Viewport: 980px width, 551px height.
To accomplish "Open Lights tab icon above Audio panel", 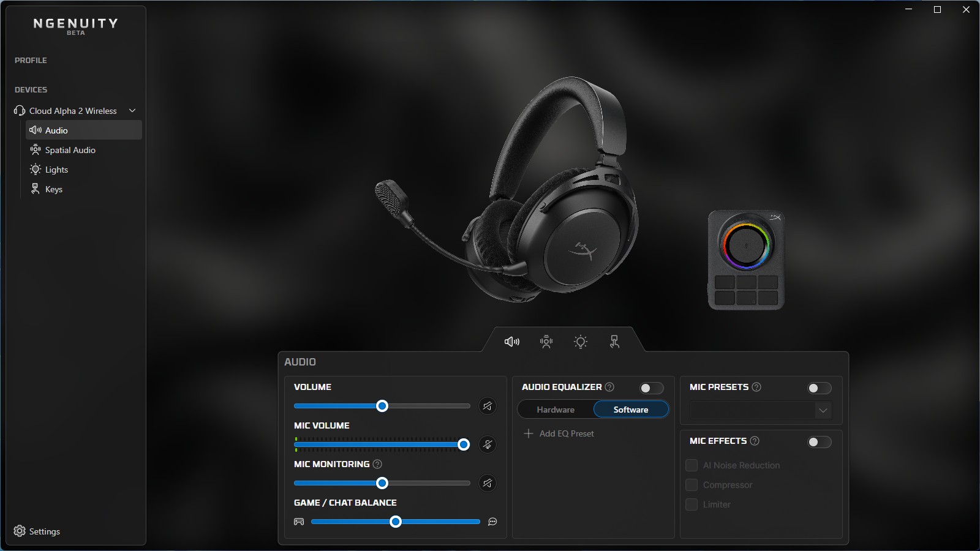I will pyautogui.click(x=581, y=342).
